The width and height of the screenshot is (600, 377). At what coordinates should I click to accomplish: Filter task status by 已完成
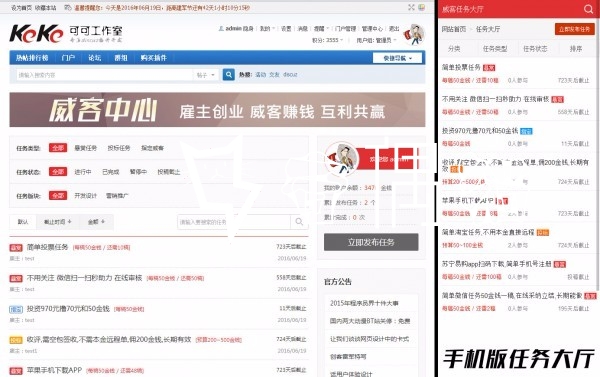(111, 172)
